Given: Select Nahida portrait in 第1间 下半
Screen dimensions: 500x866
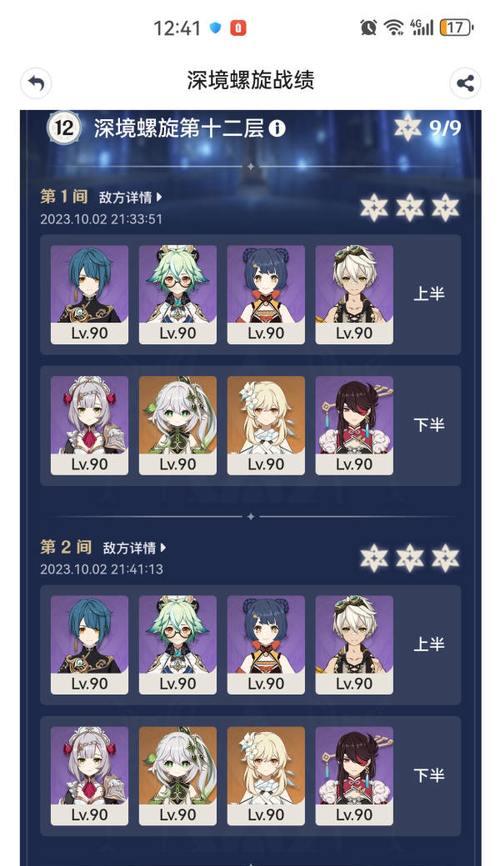Looking at the screenshot, I should pos(177,425).
